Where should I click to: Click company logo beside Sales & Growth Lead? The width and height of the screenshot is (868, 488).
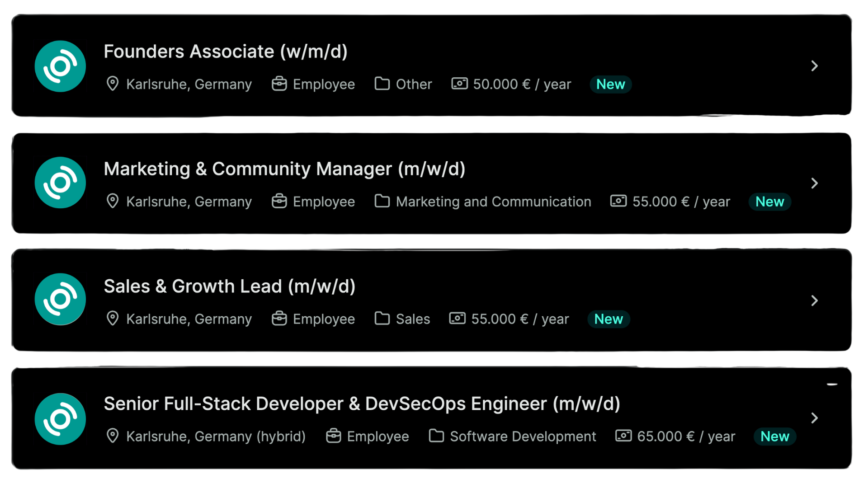click(x=60, y=299)
